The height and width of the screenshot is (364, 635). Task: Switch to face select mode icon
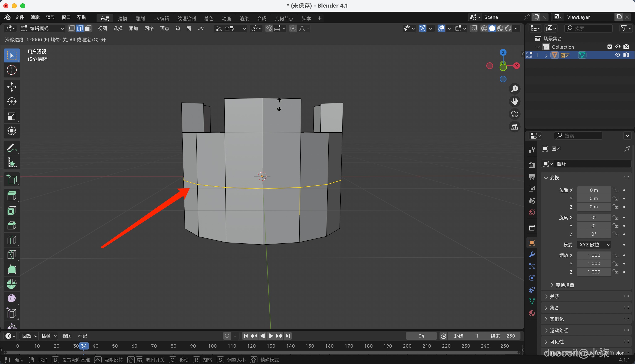(x=88, y=29)
